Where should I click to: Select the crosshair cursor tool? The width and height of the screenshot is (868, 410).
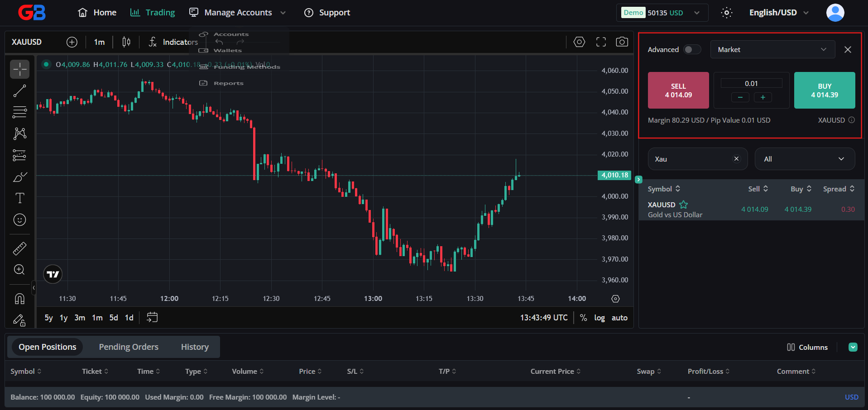coord(20,69)
